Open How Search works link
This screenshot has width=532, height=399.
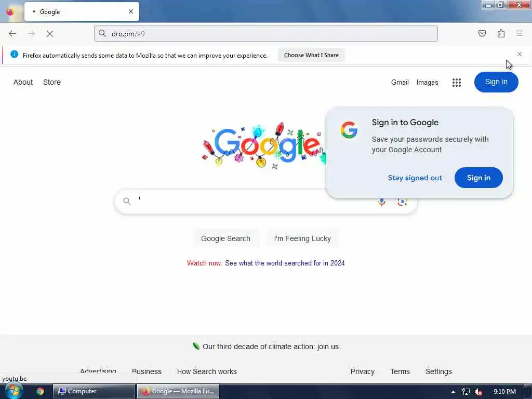[207, 371]
